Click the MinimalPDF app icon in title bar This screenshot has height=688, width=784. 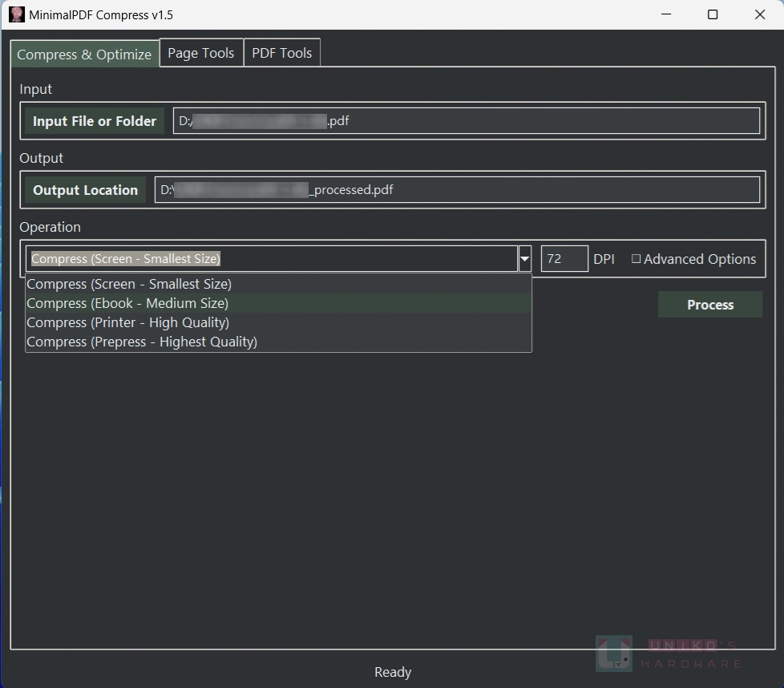tap(17, 14)
